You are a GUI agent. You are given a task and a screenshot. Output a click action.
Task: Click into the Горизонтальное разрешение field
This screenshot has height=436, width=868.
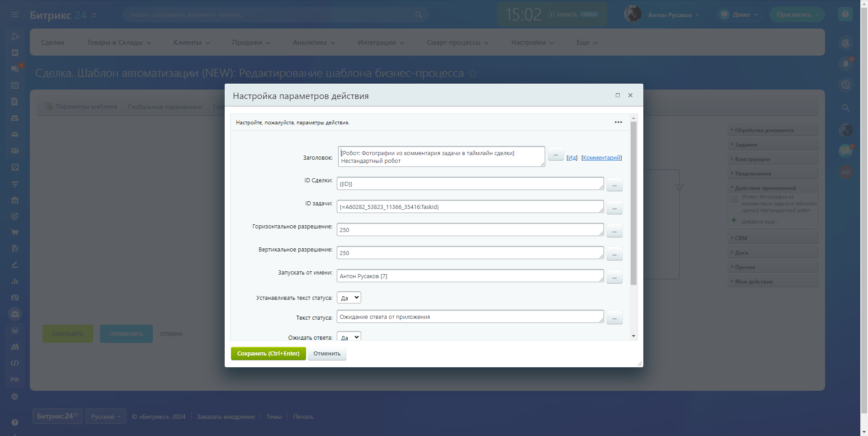point(470,230)
